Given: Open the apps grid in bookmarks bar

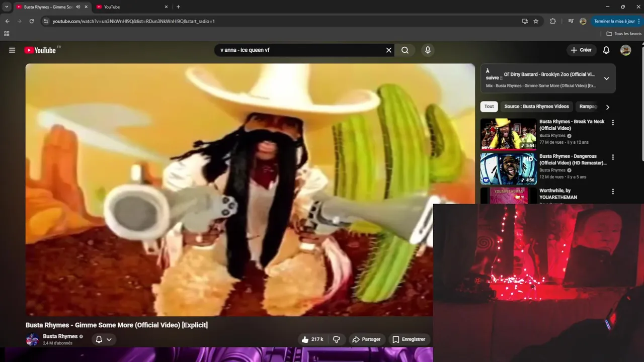Looking at the screenshot, I should tap(7, 34).
